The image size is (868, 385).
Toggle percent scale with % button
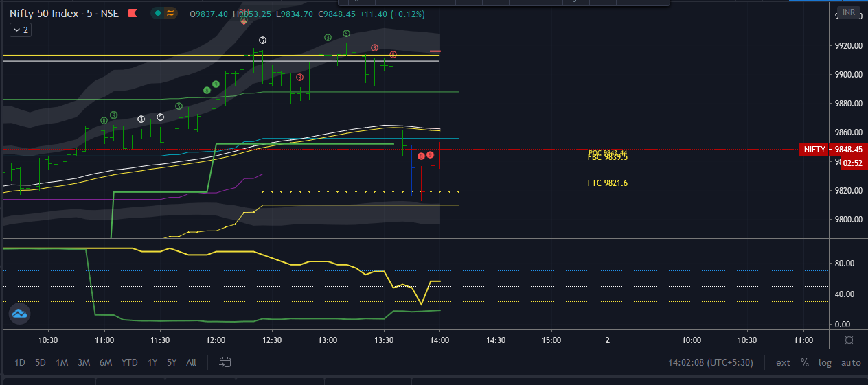pyautogui.click(x=804, y=362)
